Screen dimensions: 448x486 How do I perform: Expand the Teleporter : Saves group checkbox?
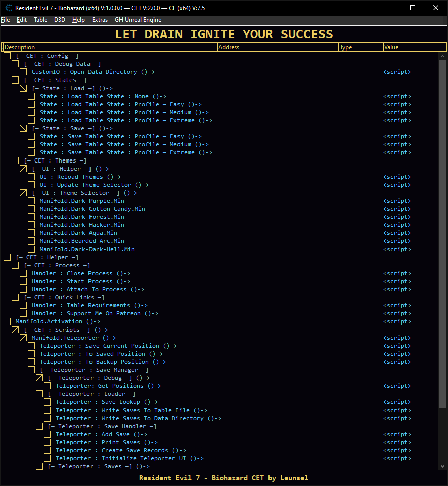coord(39,466)
